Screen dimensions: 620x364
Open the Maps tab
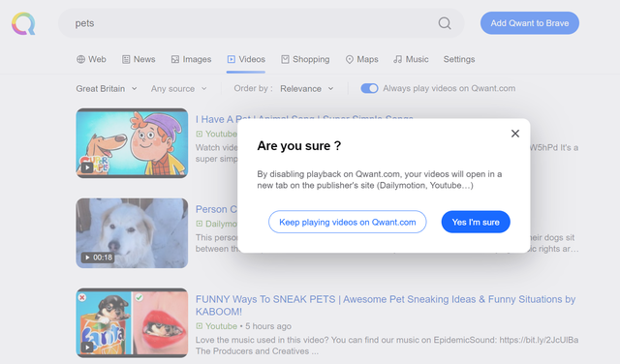coord(361,59)
